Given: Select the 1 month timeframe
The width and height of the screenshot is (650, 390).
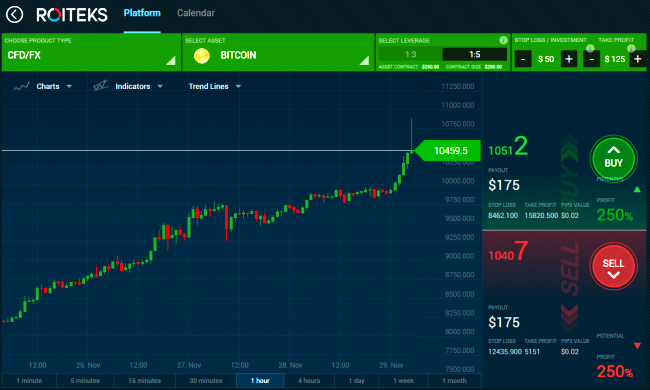Looking at the screenshot, I should coord(454,380).
